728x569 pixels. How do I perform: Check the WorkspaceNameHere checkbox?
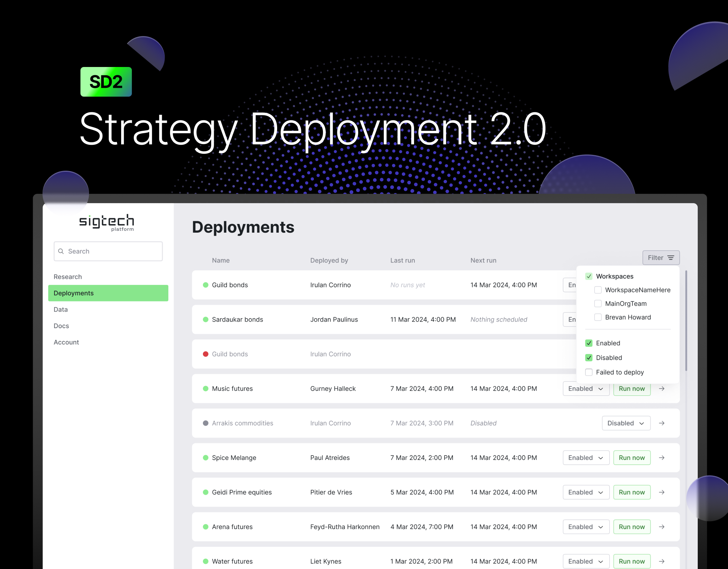598,290
